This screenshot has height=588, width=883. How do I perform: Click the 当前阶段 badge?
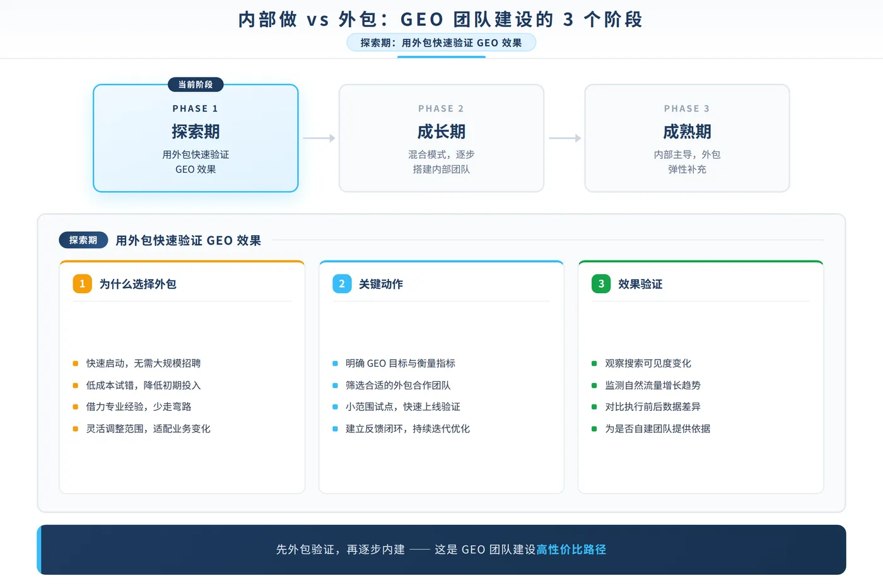click(x=196, y=84)
